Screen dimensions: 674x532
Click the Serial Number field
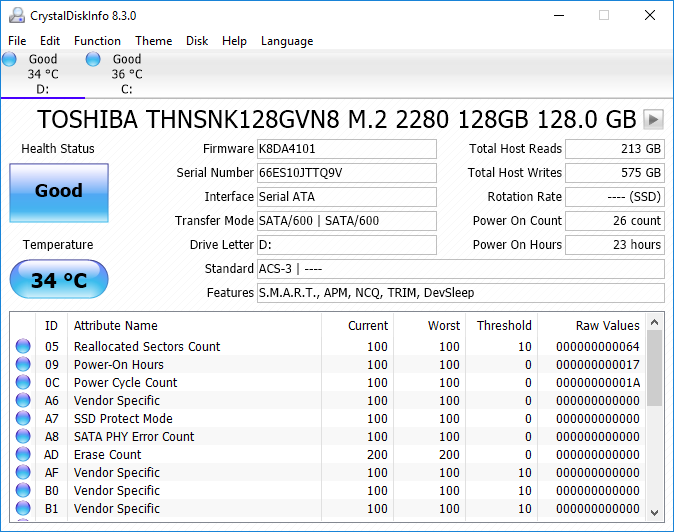coord(346,173)
